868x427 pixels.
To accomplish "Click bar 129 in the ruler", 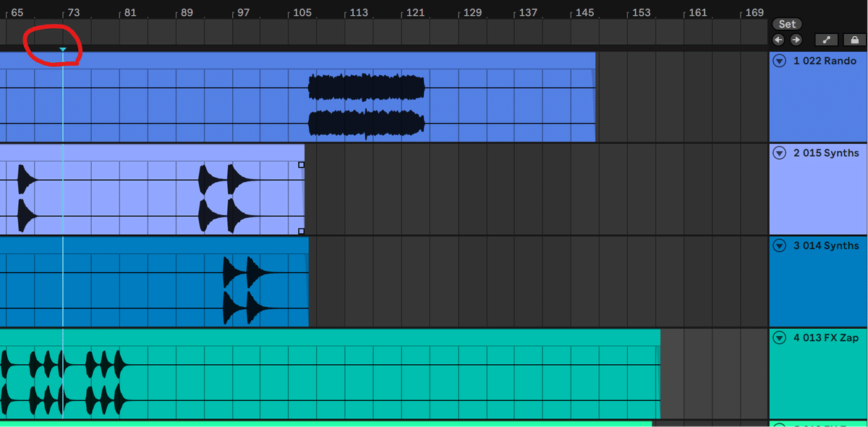I will [x=472, y=12].
